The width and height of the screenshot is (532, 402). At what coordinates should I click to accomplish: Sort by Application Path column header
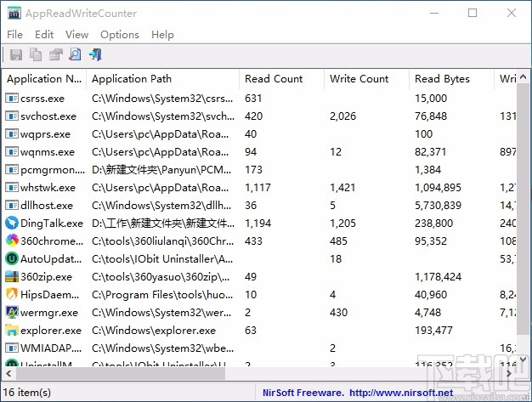[163, 79]
